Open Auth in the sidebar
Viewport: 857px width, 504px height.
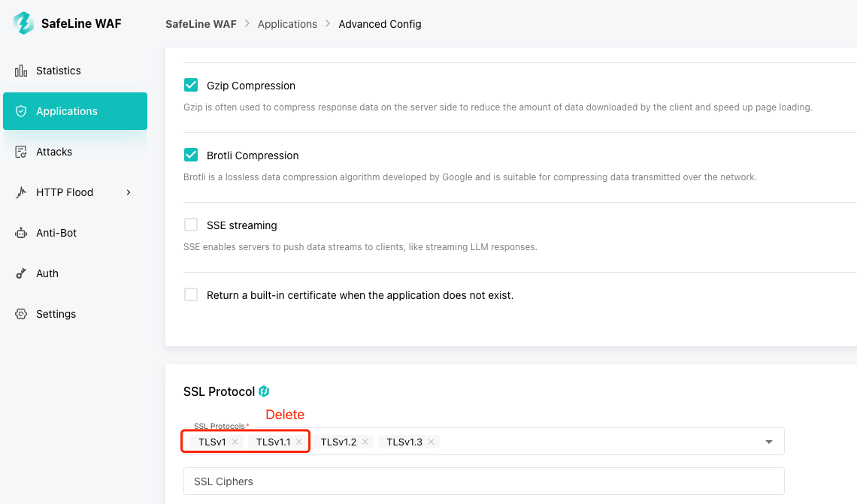pyautogui.click(x=75, y=273)
